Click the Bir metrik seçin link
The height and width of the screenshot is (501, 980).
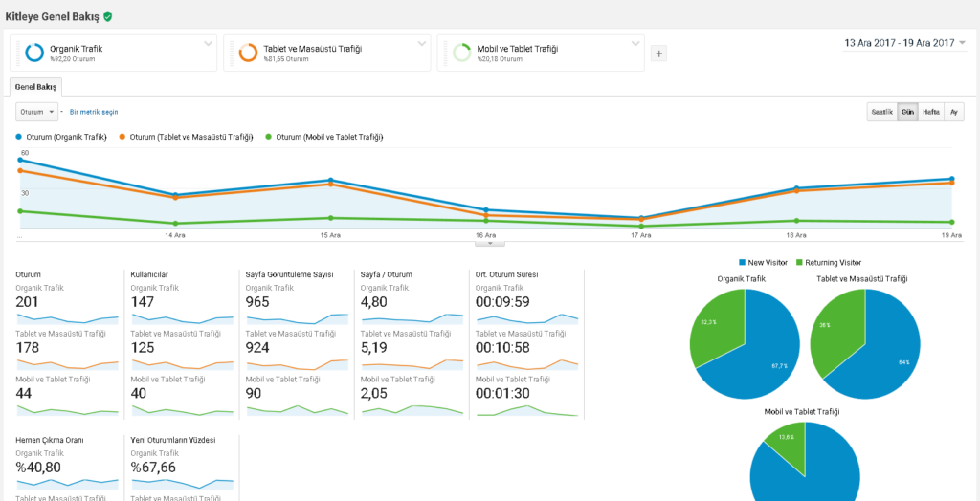(94, 112)
